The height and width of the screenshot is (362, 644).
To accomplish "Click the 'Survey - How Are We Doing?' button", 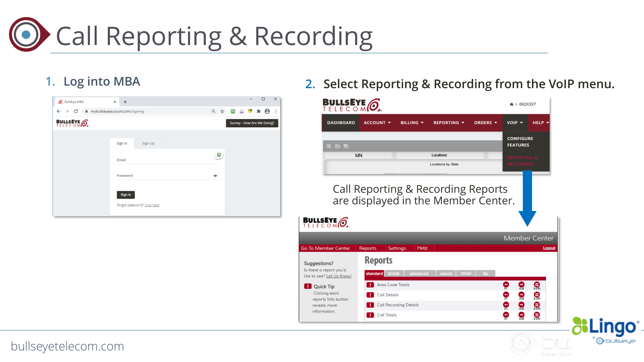I will click(x=252, y=123).
